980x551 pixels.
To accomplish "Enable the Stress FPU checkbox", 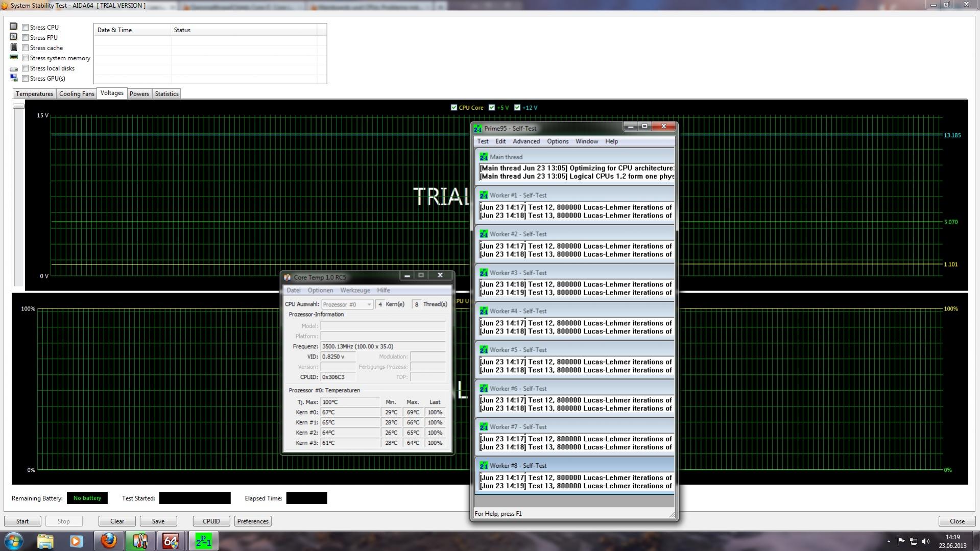I will click(x=25, y=38).
